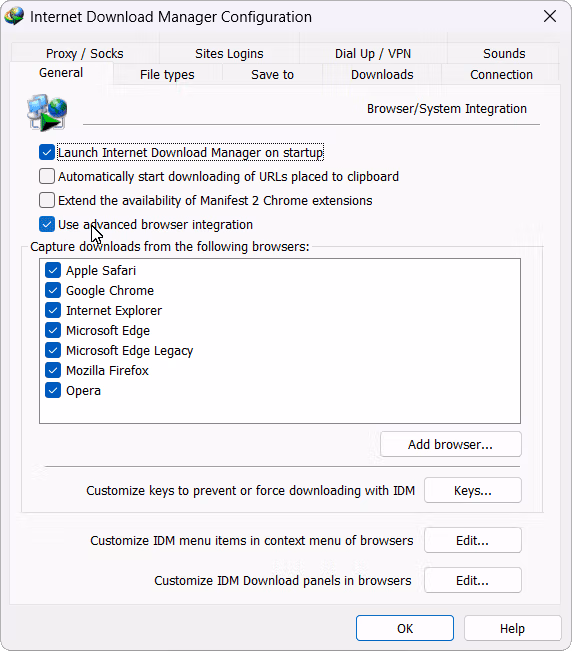Toggle Internet Explorer capture checkbox

(53, 310)
